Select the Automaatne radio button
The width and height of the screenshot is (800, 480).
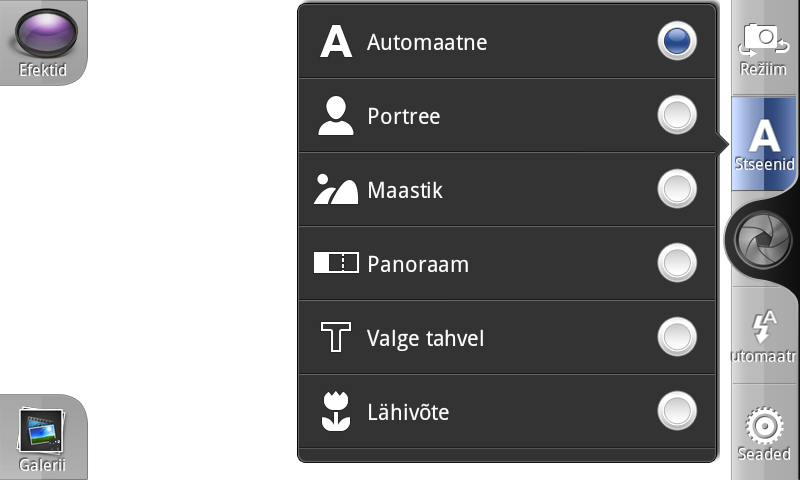click(x=677, y=41)
